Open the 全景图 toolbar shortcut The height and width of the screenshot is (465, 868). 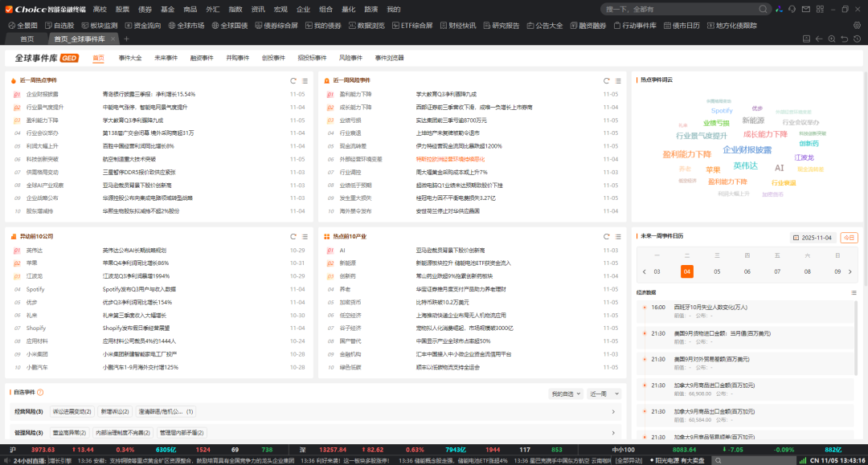23,26
